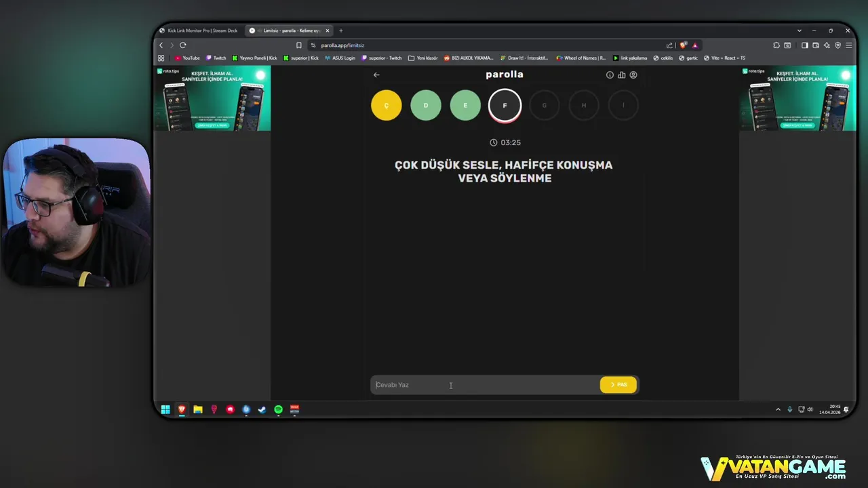The width and height of the screenshot is (868, 488).
Task: Click the parolla logo title
Action: 505,75
